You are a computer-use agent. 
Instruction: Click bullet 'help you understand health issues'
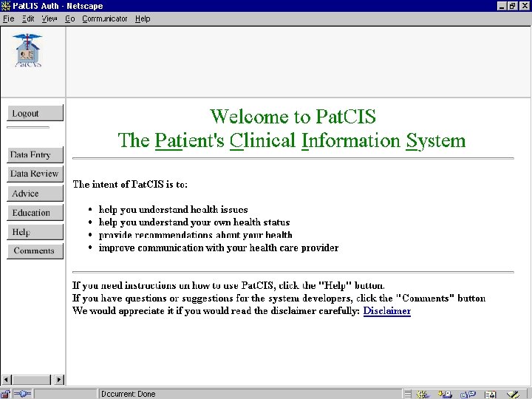click(173, 210)
